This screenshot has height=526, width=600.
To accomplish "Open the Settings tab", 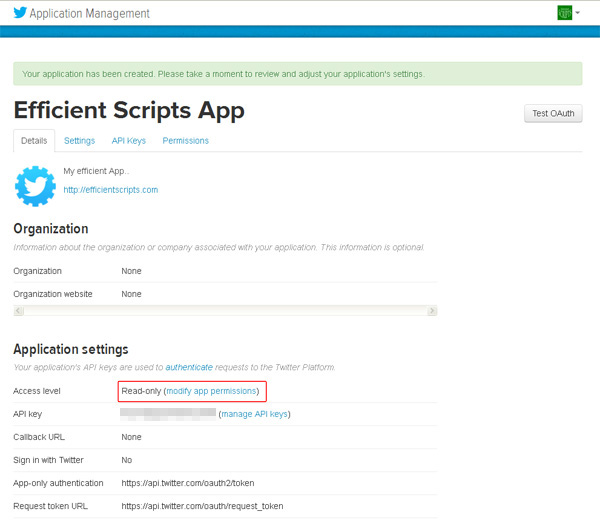I will pos(79,141).
